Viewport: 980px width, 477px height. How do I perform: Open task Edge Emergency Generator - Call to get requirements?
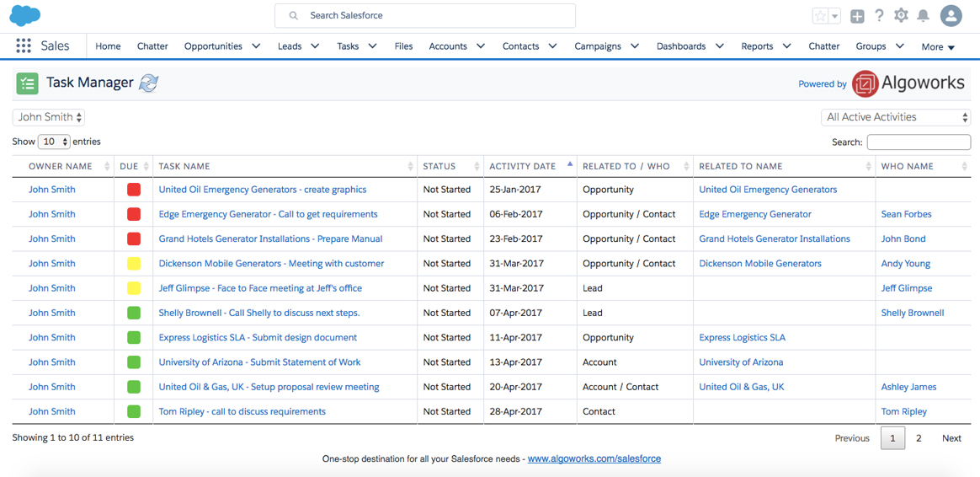click(268, 214)
